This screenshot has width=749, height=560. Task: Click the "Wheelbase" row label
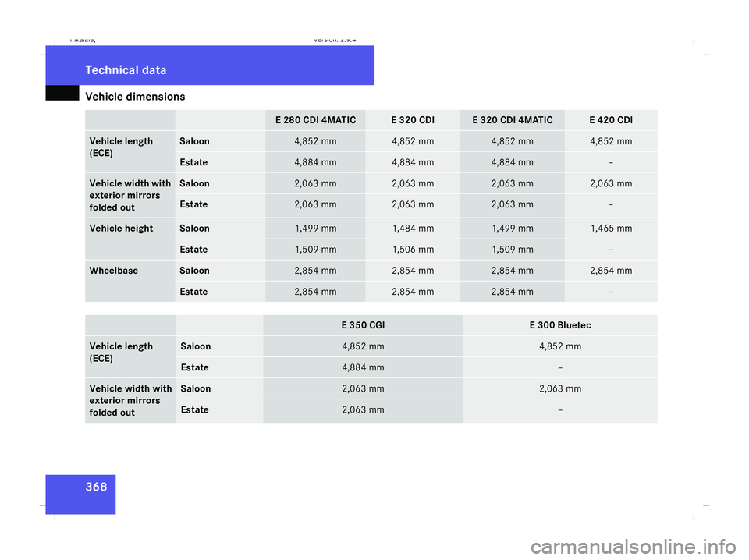pos(114,270)
